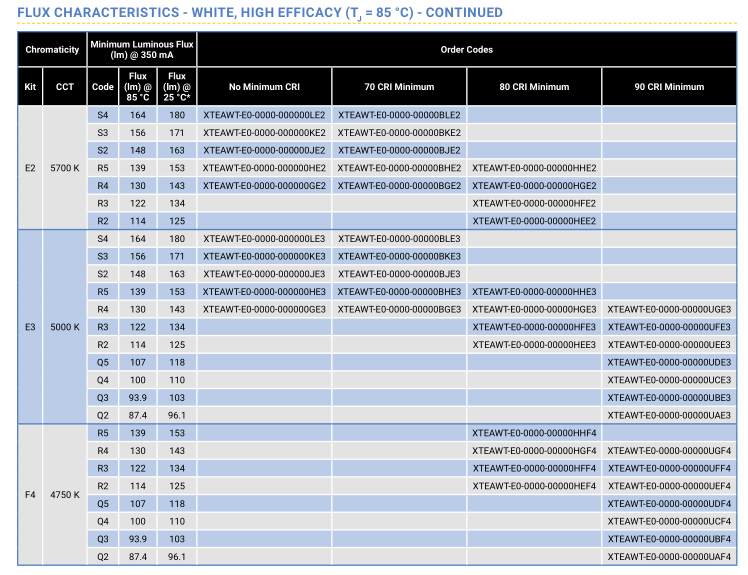Click the Order Codes header cell

click(466, 50)
